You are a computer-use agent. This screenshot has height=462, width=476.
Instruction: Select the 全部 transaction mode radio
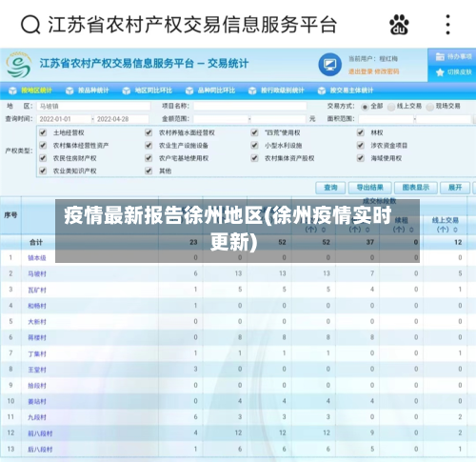[365, 107]
